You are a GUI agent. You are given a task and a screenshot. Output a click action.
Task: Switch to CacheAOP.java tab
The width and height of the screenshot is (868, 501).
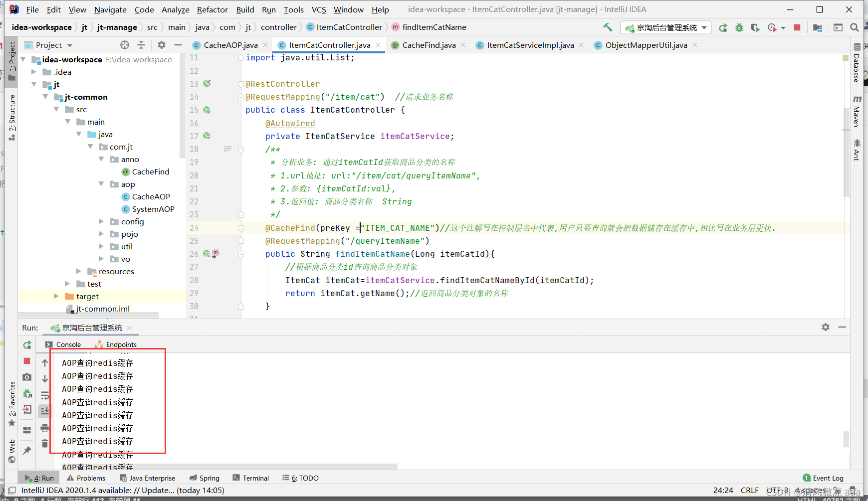point(230,45)
